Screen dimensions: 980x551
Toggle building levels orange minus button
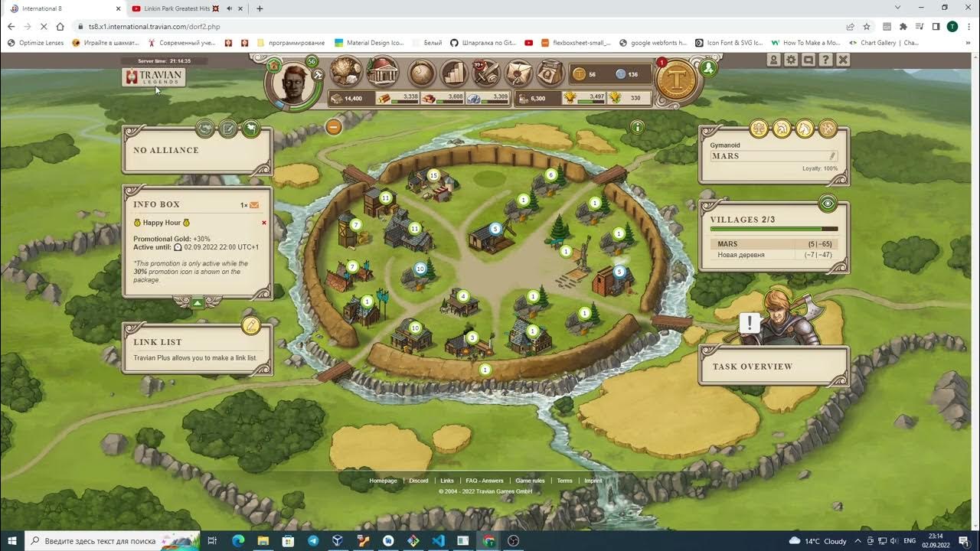(x=333, y=127)
